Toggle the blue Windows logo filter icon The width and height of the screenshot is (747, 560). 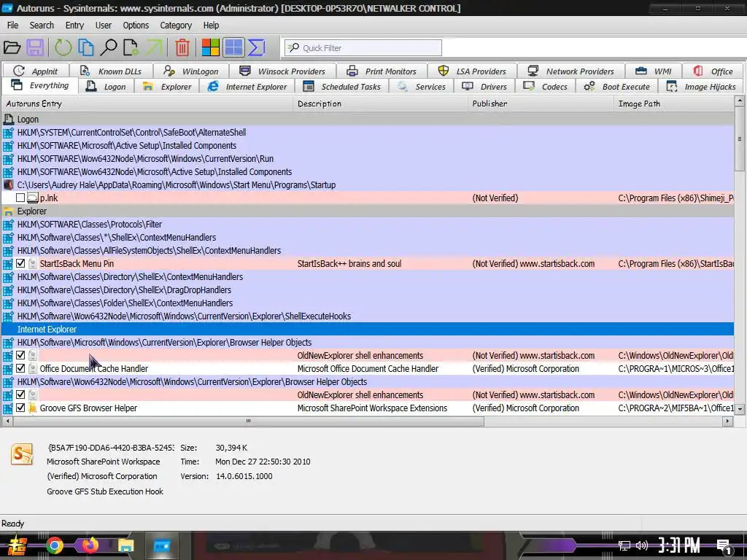pos(233,47)
